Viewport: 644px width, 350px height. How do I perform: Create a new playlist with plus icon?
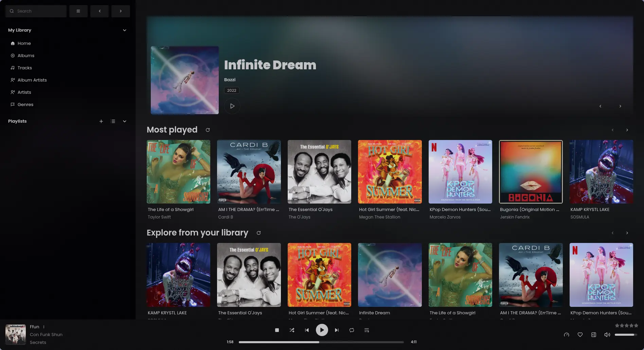coord(101,121)
